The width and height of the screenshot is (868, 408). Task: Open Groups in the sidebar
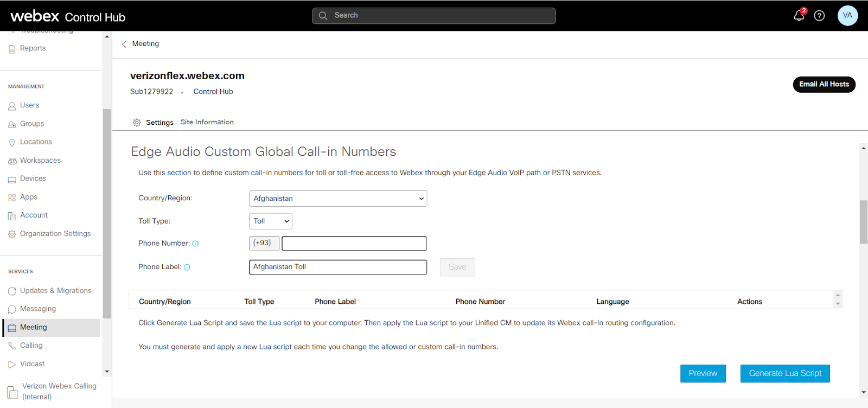click(x=32, y=124)
